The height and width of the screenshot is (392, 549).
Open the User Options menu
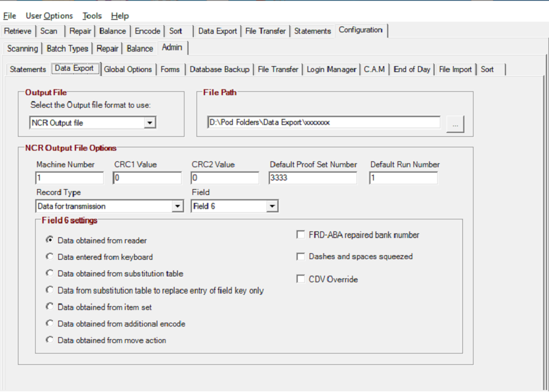coord(49,16)
